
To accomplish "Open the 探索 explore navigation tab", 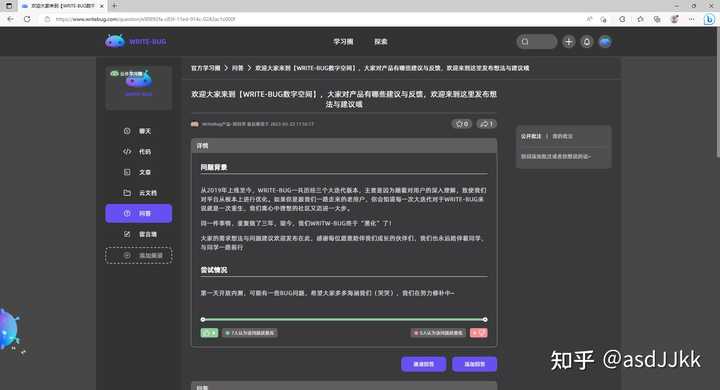I will click(x=381, y=42).
